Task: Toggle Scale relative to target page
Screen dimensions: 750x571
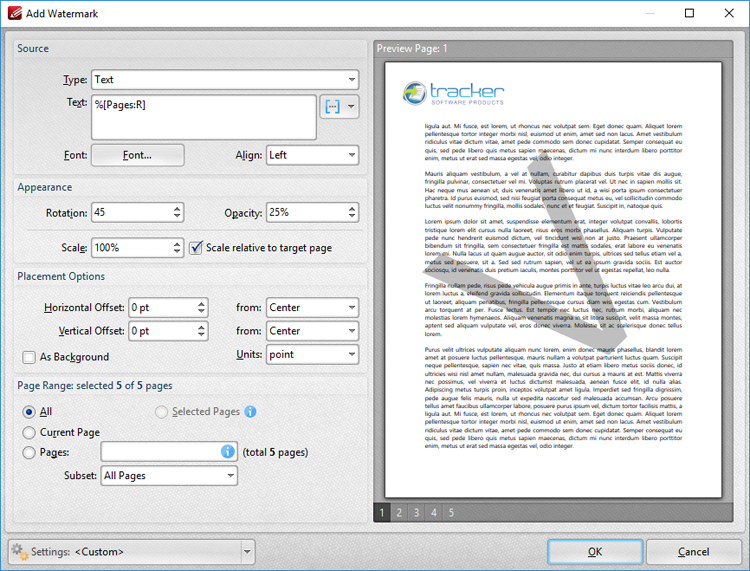Action: tap(196, 248)
